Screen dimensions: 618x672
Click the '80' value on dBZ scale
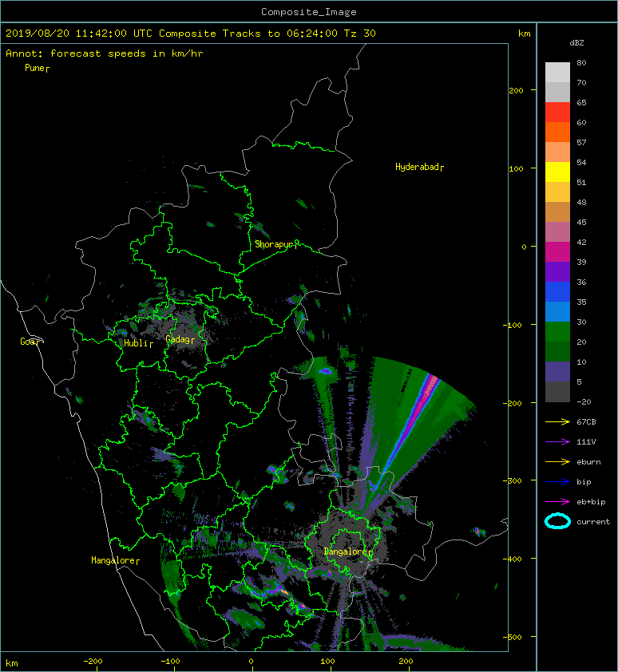click(581, 62)
